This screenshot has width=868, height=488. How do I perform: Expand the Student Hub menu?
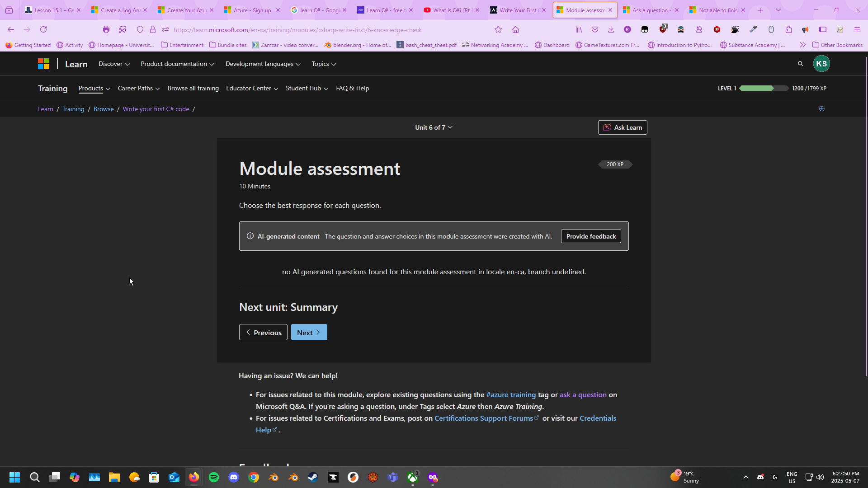(307, 88)
